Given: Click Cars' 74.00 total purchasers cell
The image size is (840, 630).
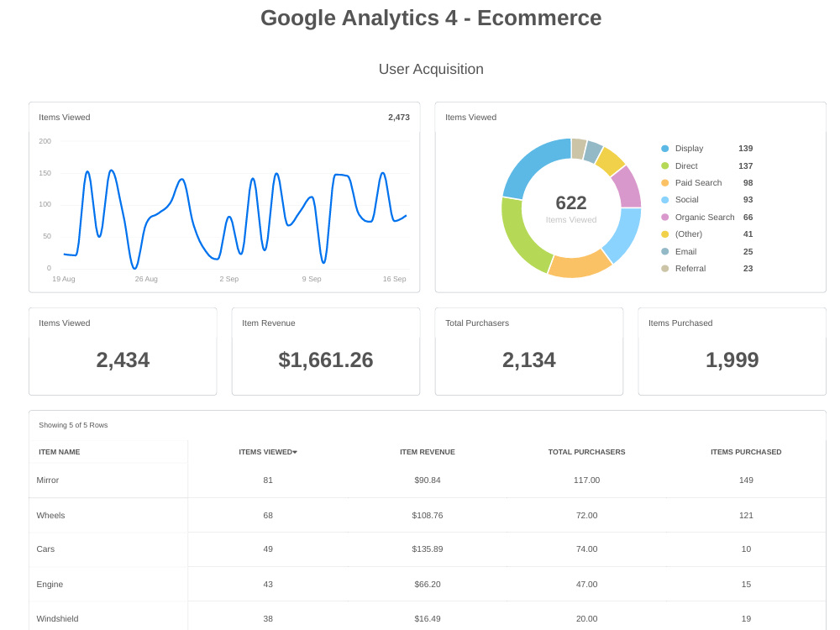Looking at the screenshot, I should [x=586, y=549].
